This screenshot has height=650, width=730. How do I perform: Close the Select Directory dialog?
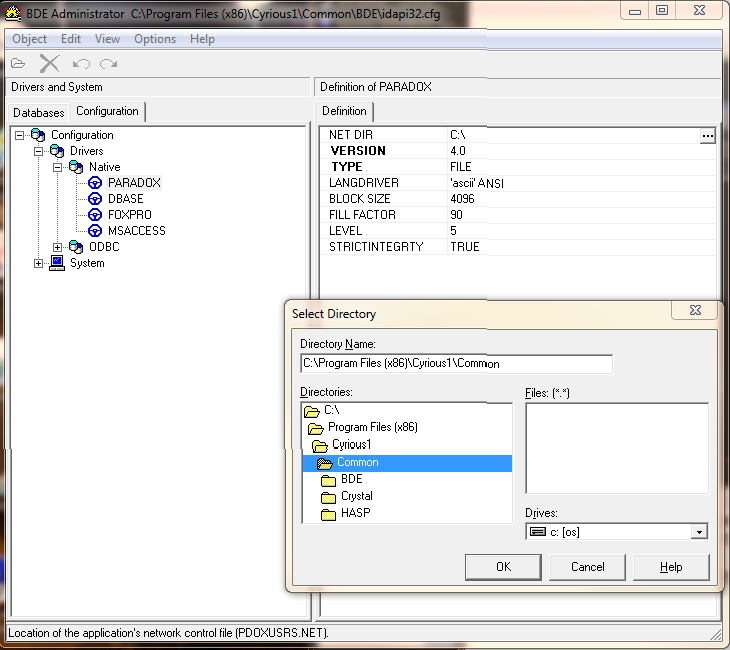coord(695,310)
